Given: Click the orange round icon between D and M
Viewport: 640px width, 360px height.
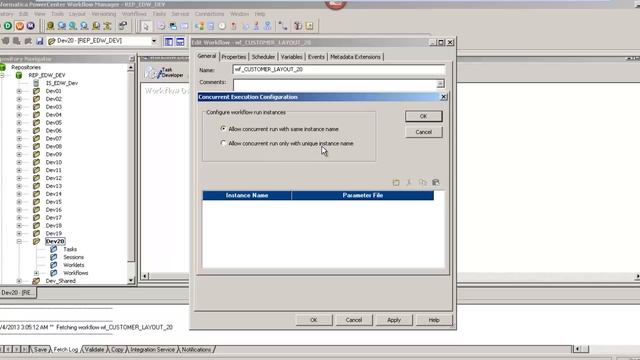Looking at the screenshot, I should coord(19,26).
